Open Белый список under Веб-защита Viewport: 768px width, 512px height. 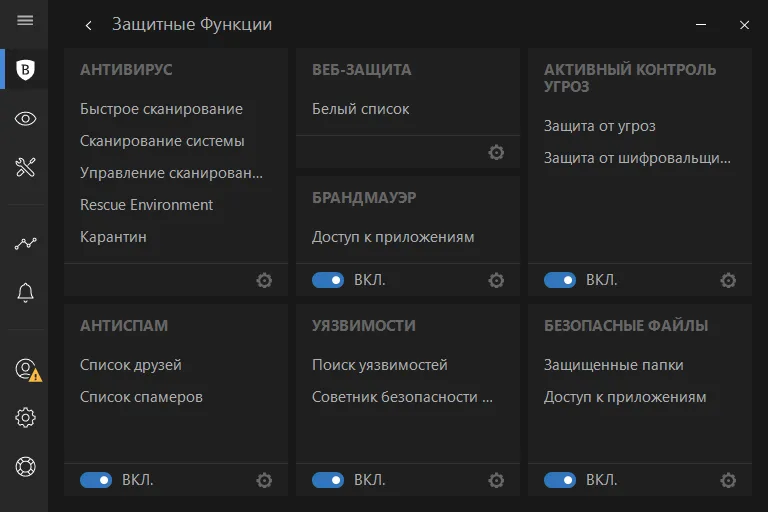pos(360,109)
